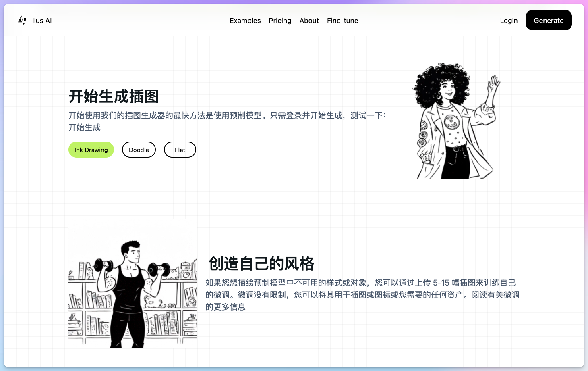Click the Login link
Image resolution: width=588 pixels, height=371 pixels.
[509, 21]
